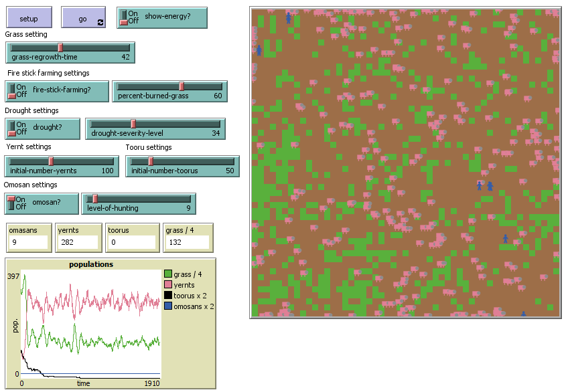Click the Drought settings label
The height and width of the screenshot is (392, 574).
click(x=31, y=110)
